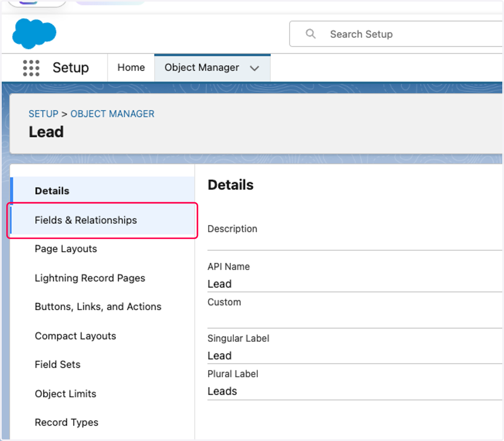Viewport: 504px width, 441px height.
Task: Expand the Object Manager tab chevron
Action: coord(255,68)
